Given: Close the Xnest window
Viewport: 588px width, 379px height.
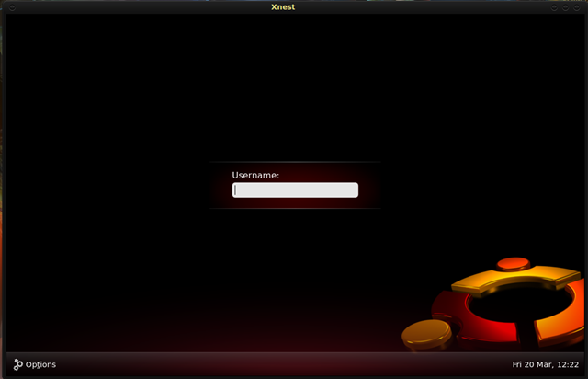Looking at the screenshot, I should (577, 7).
